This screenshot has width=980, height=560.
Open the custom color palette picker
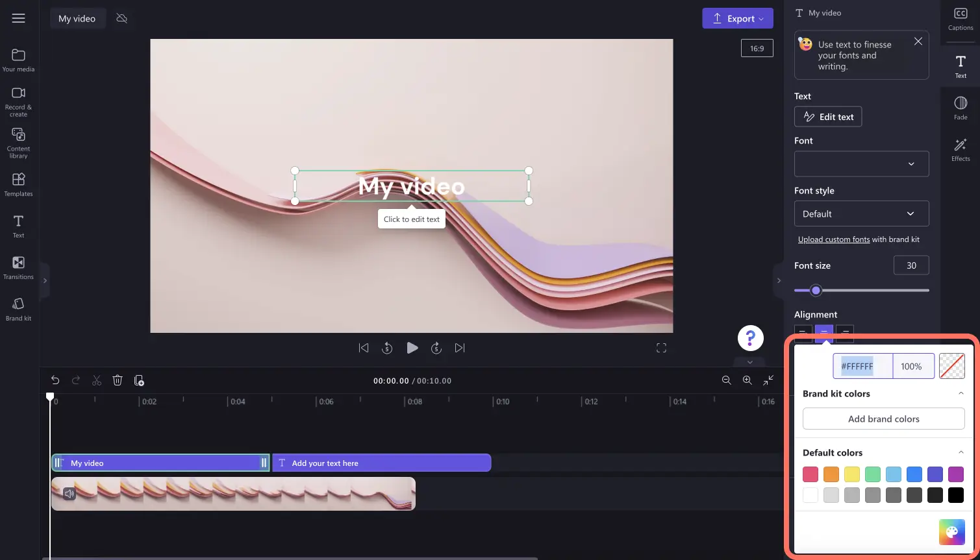[951, 532]
